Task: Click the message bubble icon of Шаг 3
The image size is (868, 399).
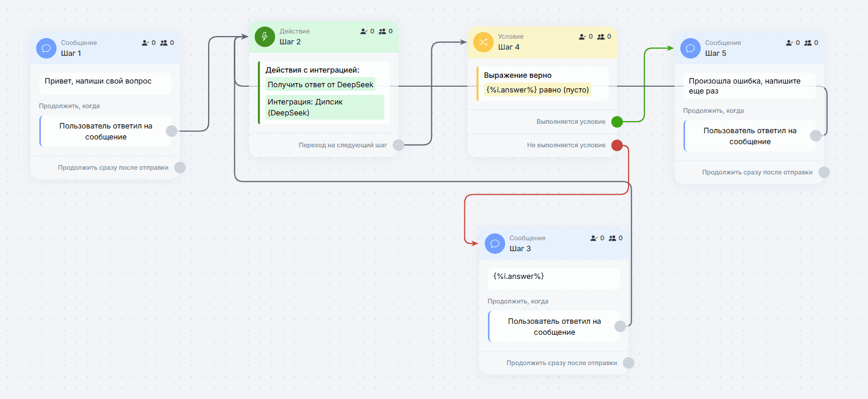Action: [x=495, y=243]
